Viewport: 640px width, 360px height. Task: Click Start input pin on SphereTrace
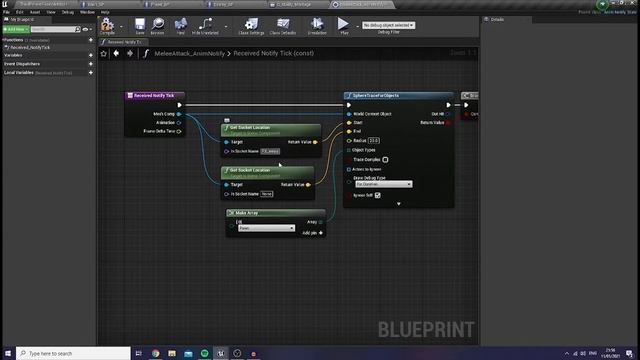[349, 122]
